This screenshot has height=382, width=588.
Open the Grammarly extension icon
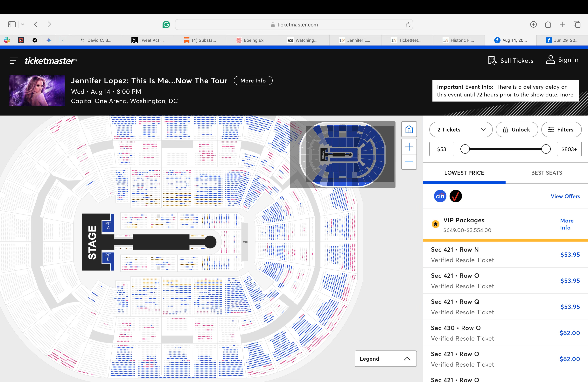pyautogui.click(x=166, y=25)
